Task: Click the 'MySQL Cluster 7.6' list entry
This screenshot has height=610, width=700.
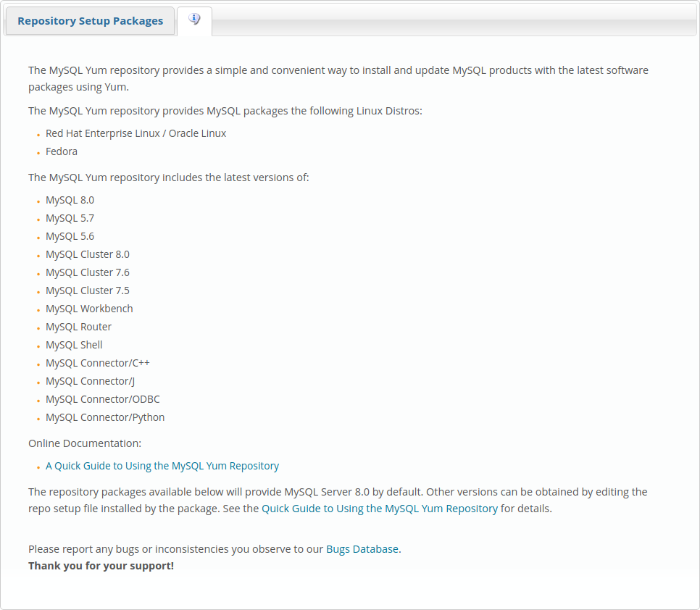Action: coord(88,272)
